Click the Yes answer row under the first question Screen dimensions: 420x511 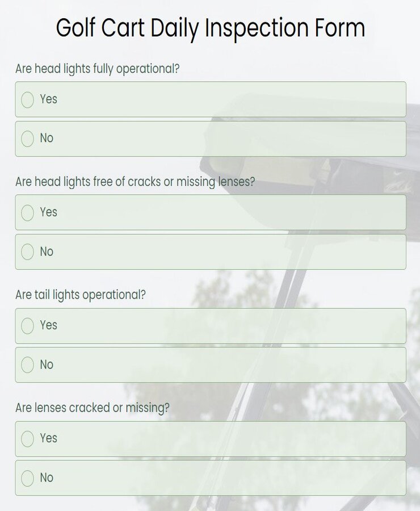pyautogui.click(x=210, y=99)
